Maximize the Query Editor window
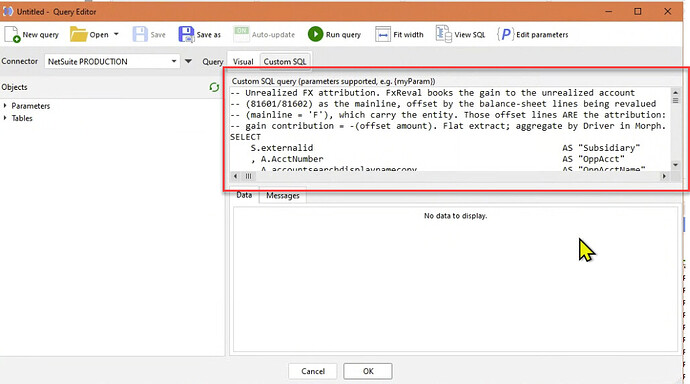Image resolution: width=690 pixels, height=384 pixels. 638,11
